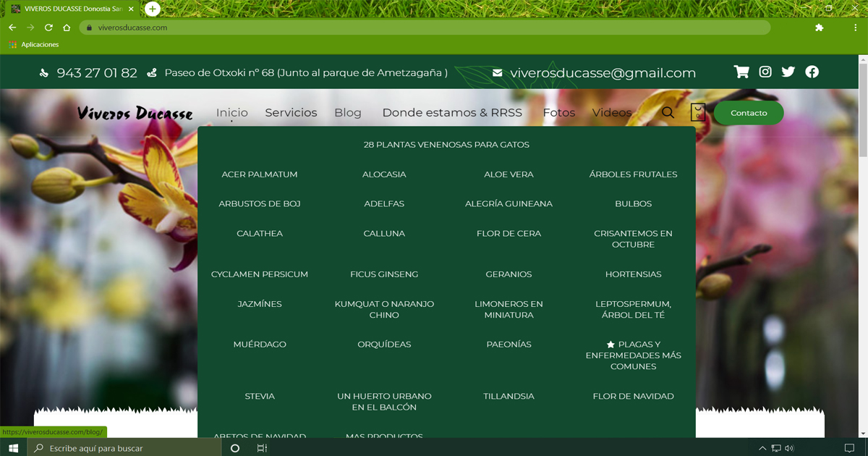The width and height of the screenshot is (868, 456).
Task: Open the Twitter profile icon
Action: click(x=788, y=72)
